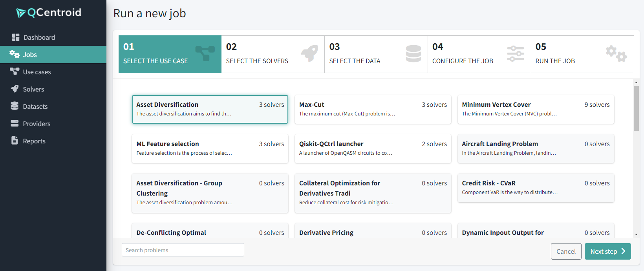This screenshot has height=271, width=644.
Task: Click the Solvers rocket icon in sidebar
Action: pyautogui.click(x=15, y=89)
